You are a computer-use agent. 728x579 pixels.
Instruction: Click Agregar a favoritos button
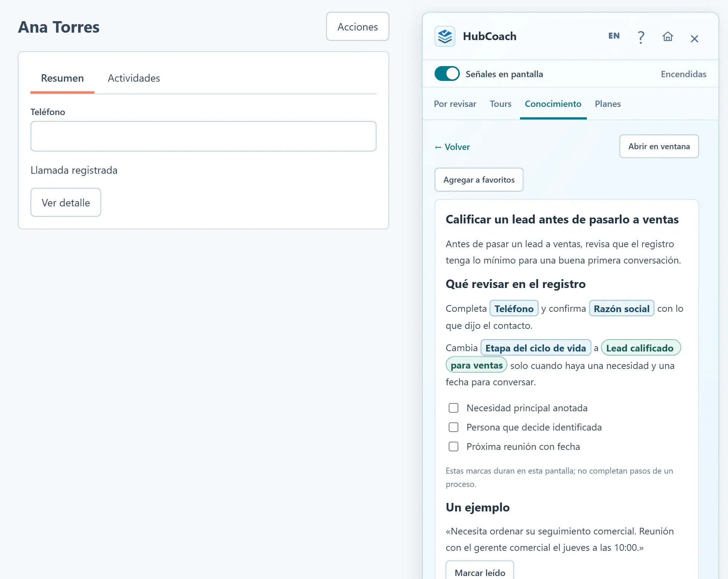tap(479, 180)
